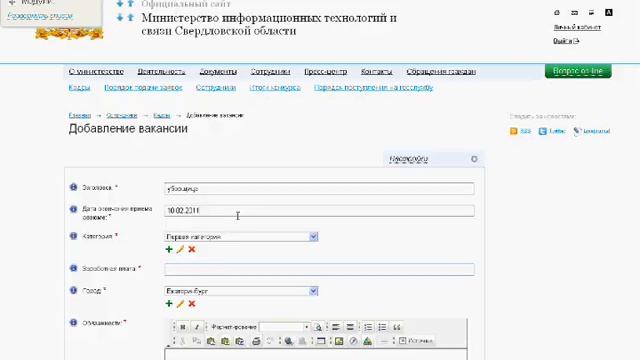Insert a bulleted list in the editor
The width and height of the screenshot is (640, 360).
coord(382,327)
